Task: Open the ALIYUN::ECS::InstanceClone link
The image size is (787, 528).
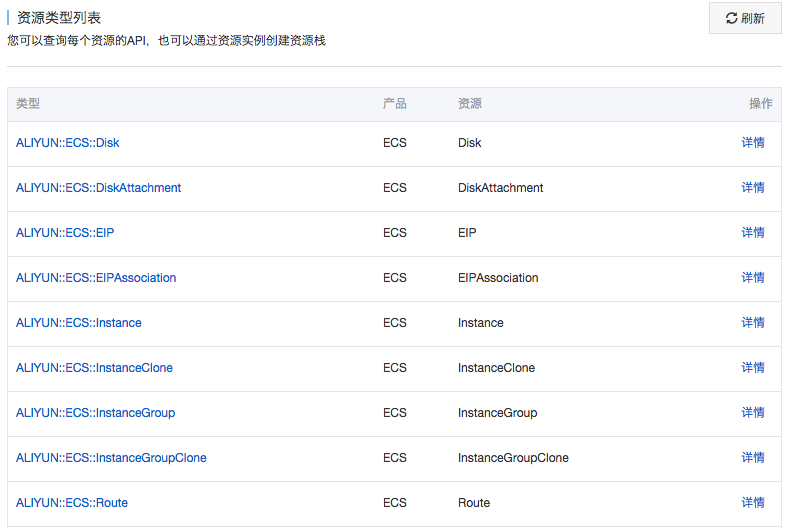Action: pyautogui.click(x=94, y=368)
